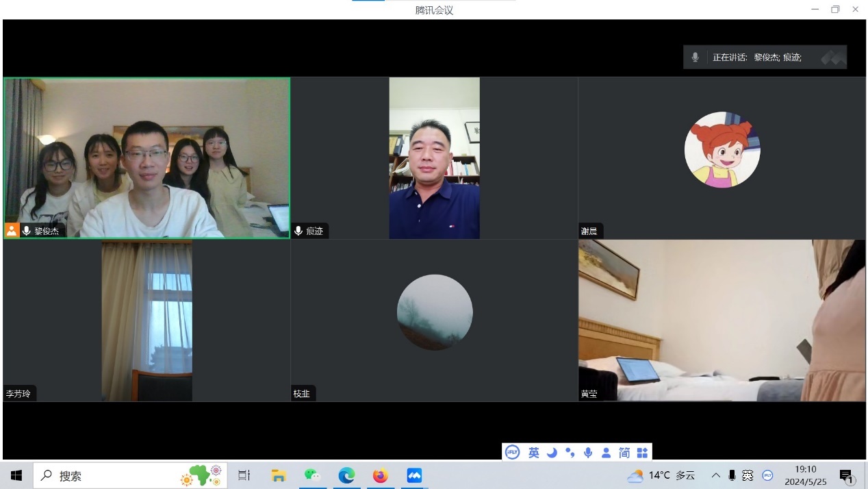
Task: Click 谢晨's cartoon avatar
Action: tap(722, 149)
